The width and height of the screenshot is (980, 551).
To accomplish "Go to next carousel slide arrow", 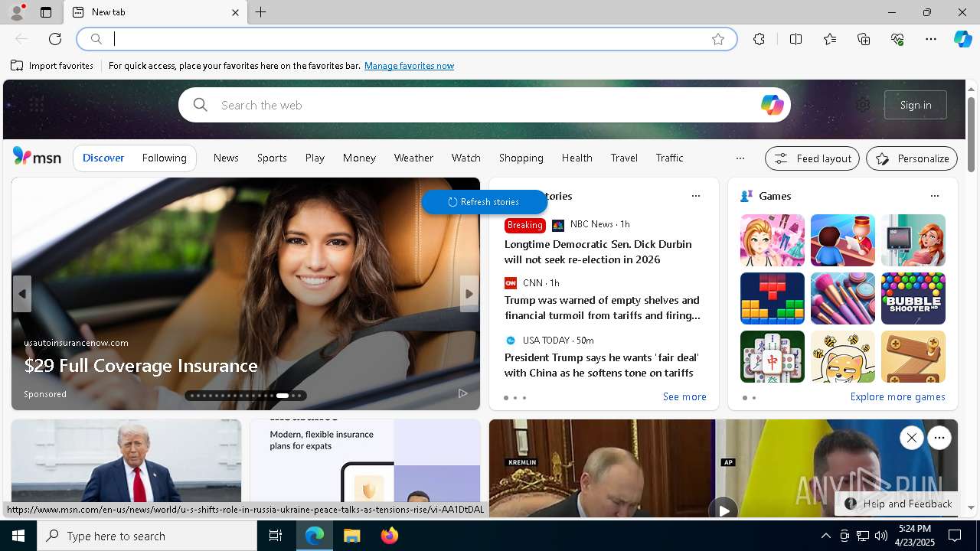I will click(x=469, y=294).
